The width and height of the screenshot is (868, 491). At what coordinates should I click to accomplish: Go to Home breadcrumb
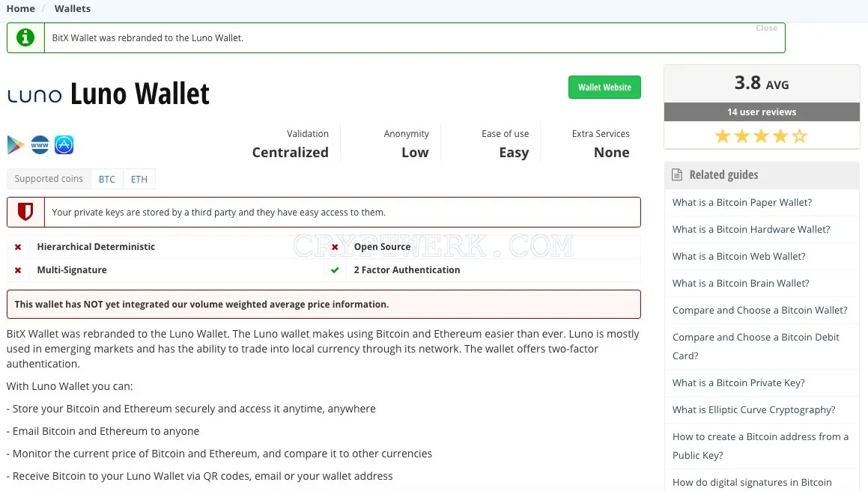pyautogui.click(x=20, y=9)
